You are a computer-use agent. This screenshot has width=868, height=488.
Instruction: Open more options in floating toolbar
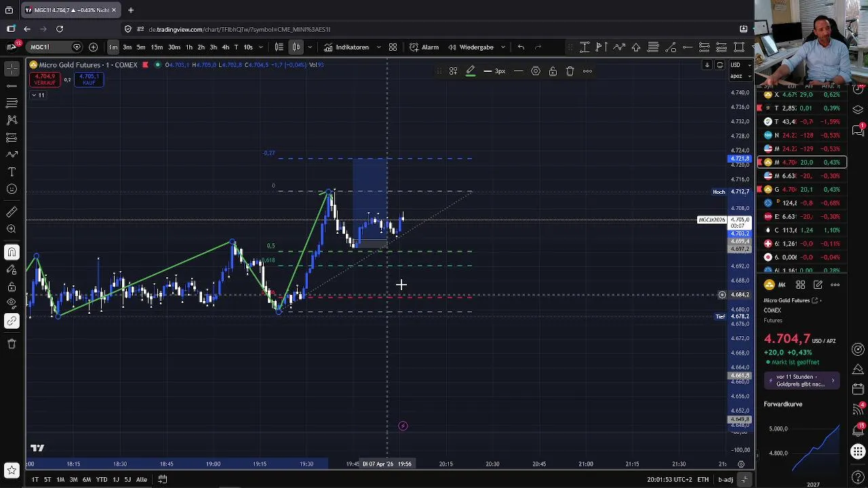pos(587,71)
